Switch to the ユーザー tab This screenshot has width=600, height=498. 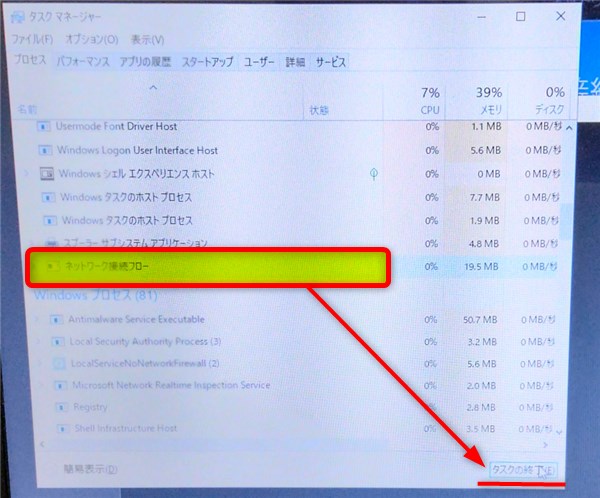(x=259, y=62)
